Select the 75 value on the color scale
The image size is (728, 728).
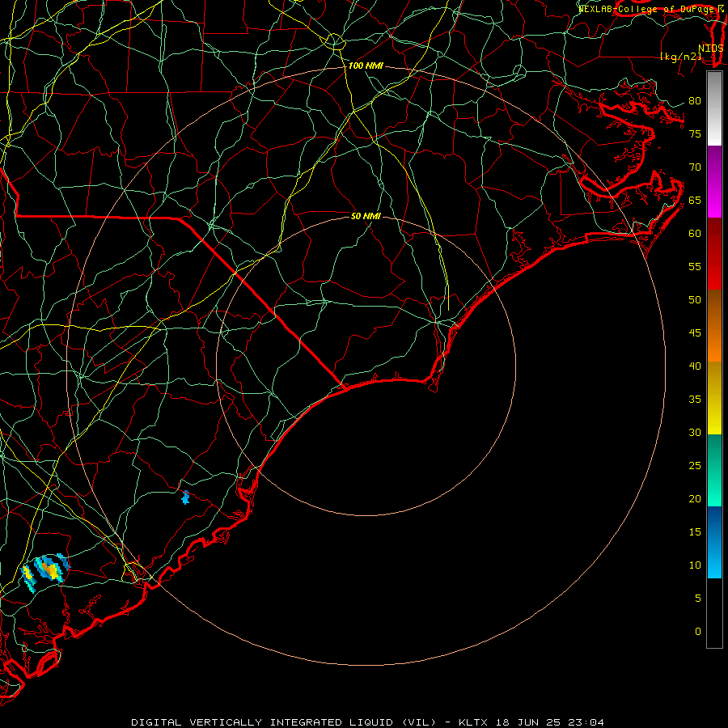click(695, 133)
